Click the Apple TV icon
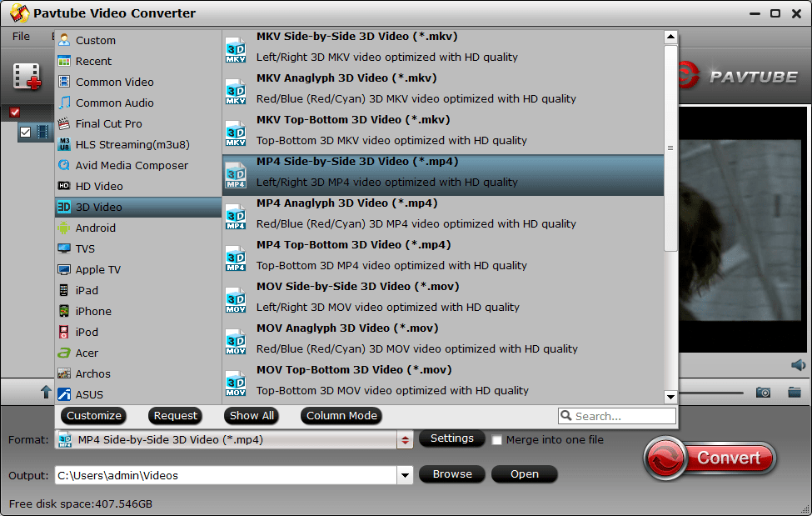The image size is (812, 516). pos(64,269)
